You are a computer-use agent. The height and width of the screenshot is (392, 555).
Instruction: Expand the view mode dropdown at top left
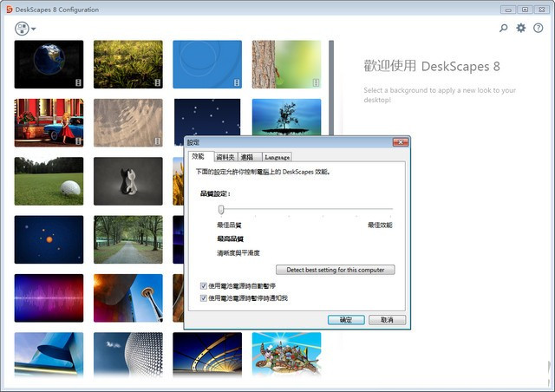click(x=24, y=29)
